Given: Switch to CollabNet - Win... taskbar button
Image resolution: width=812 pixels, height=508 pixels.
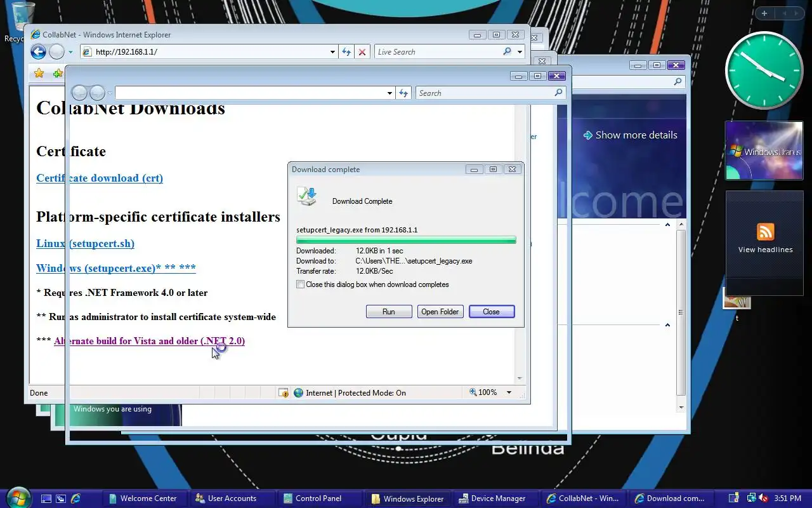Looking at the screenshot, I should pos(583,498).
